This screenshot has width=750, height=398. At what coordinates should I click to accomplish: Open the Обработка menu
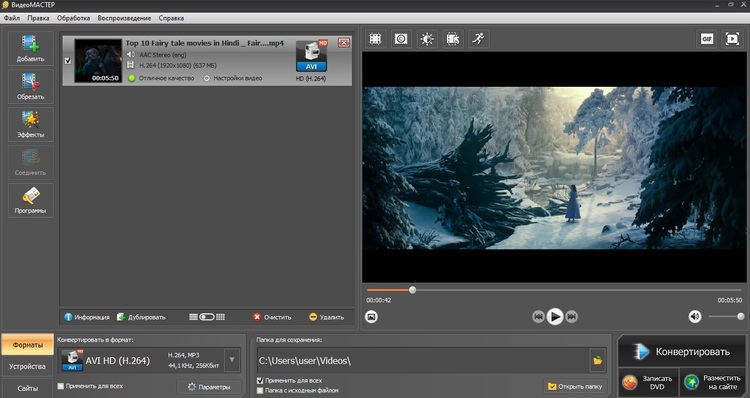73,18
